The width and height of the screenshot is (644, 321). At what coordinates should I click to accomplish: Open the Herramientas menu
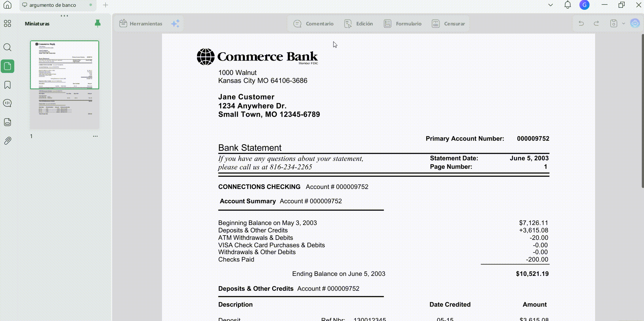141,24
